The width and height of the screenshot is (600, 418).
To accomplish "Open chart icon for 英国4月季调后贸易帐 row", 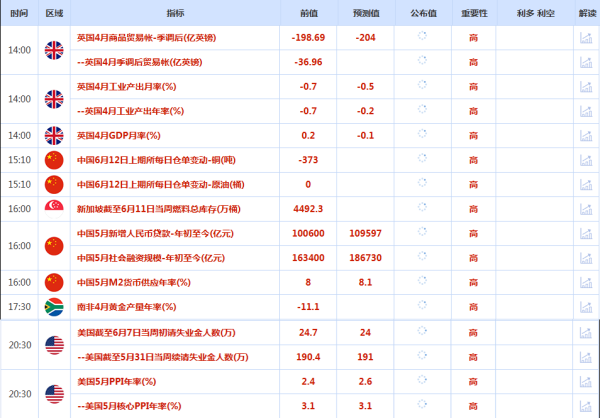I will tap(586, 62).
